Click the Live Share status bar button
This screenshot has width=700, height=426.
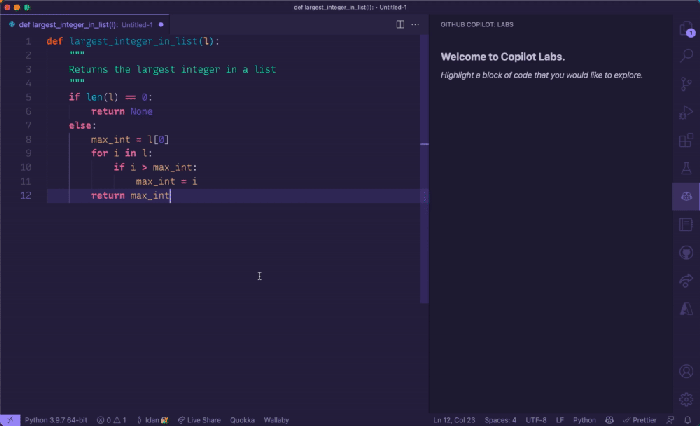pyautogui.click(x=199, y=420)
